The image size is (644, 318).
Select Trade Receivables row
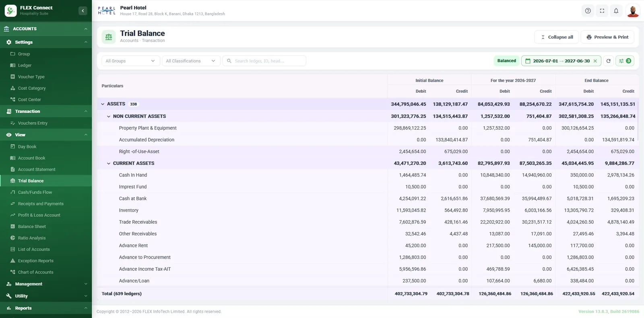click(368, 222)
